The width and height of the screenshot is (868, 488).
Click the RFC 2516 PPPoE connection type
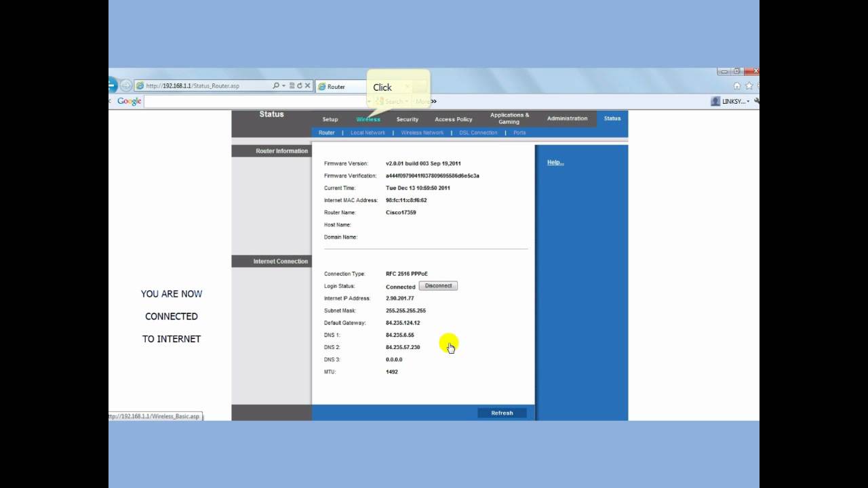[407, 274]
